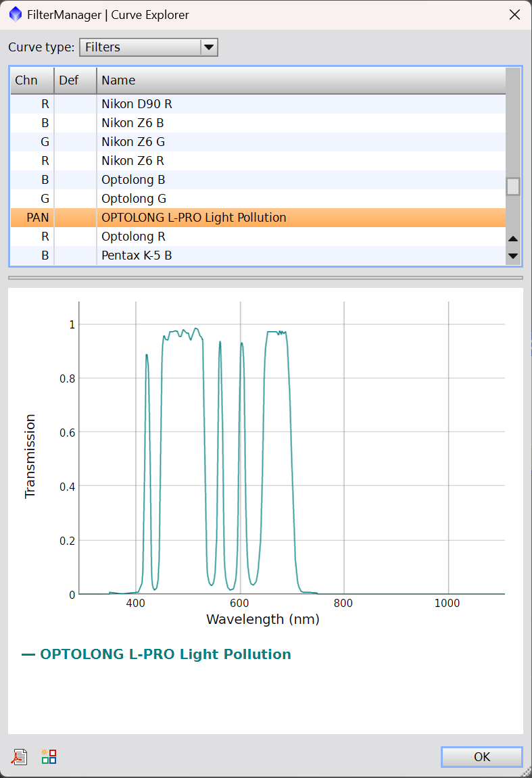Select the Optolong R row

click(x=258, y=236)
